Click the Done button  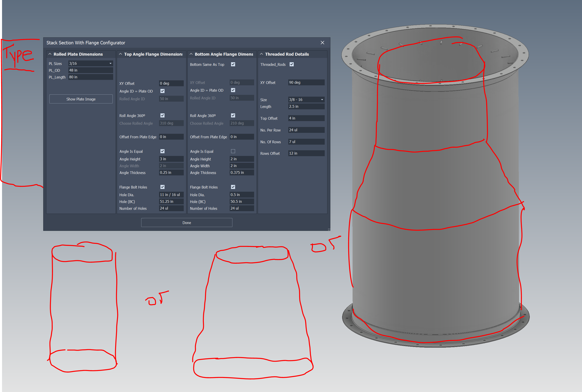187,222
